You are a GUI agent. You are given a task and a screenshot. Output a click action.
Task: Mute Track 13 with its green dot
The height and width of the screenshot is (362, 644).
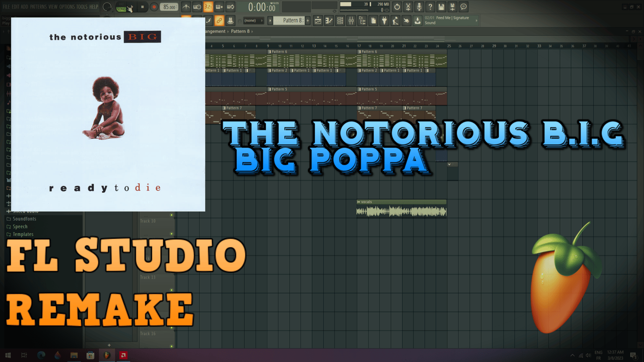(x=172, y=290)
